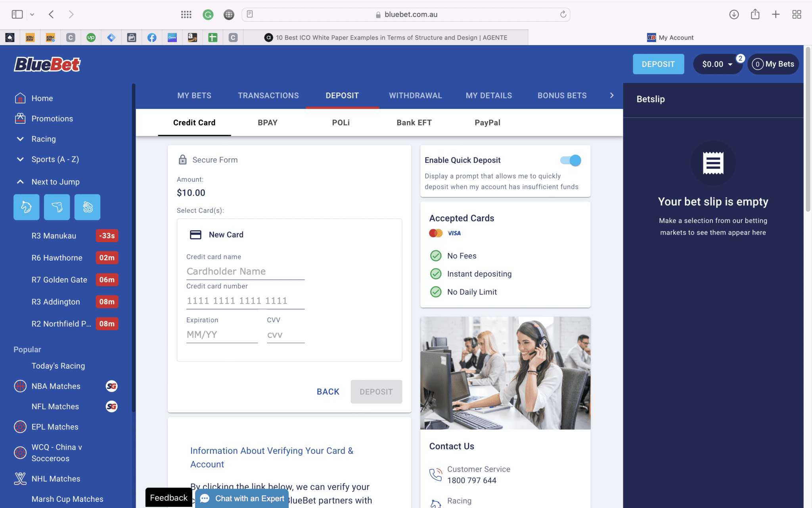The image size is (812, 508).
Task: Open NHL Matches hockey sticks icon
Action: (x=20, y=479)
